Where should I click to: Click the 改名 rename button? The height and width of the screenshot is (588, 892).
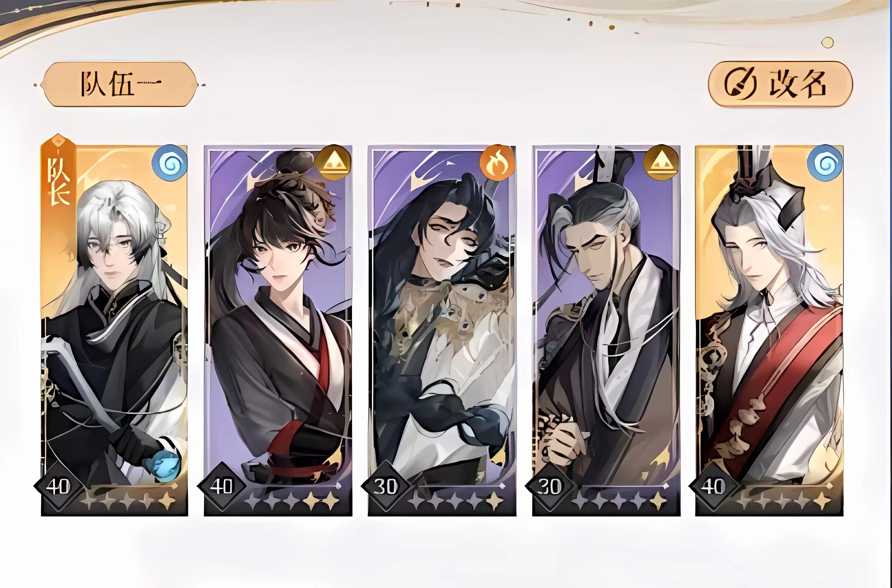[x=780, y=84]
